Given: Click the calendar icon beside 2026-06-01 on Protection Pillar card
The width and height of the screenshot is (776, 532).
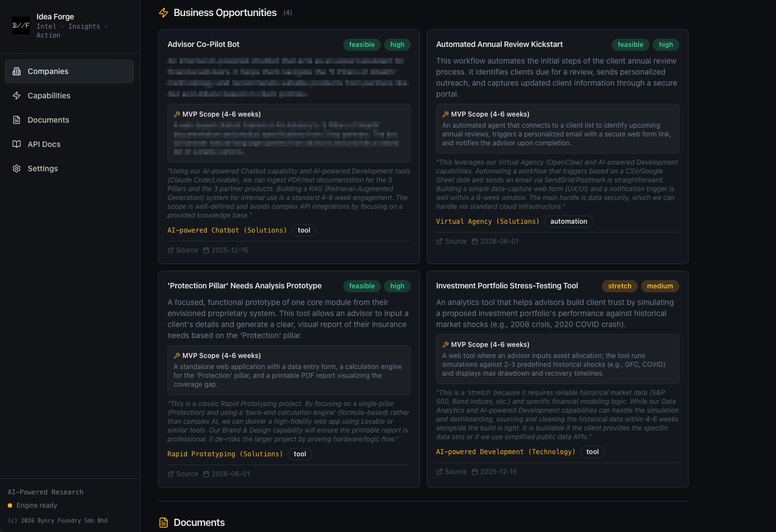Looking at the screenshot, I should [206, 474].
